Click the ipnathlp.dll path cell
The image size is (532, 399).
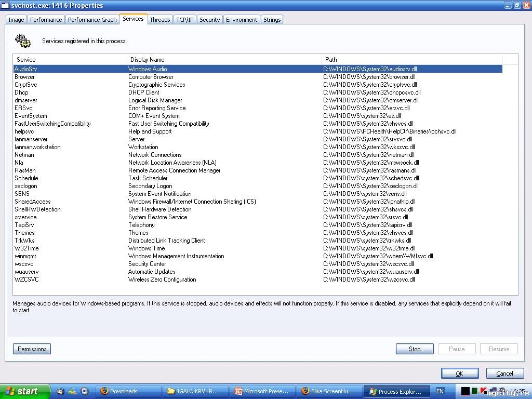369,202
